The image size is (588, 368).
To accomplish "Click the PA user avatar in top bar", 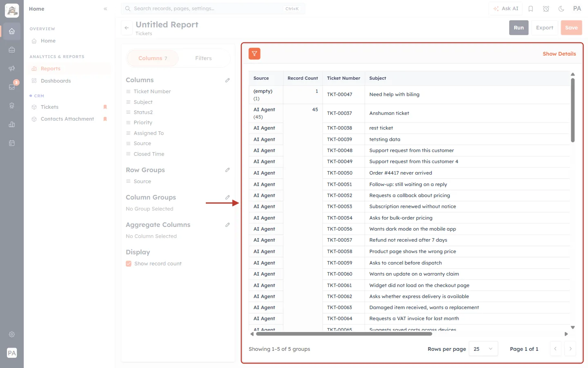I will (x=577, y=9).
